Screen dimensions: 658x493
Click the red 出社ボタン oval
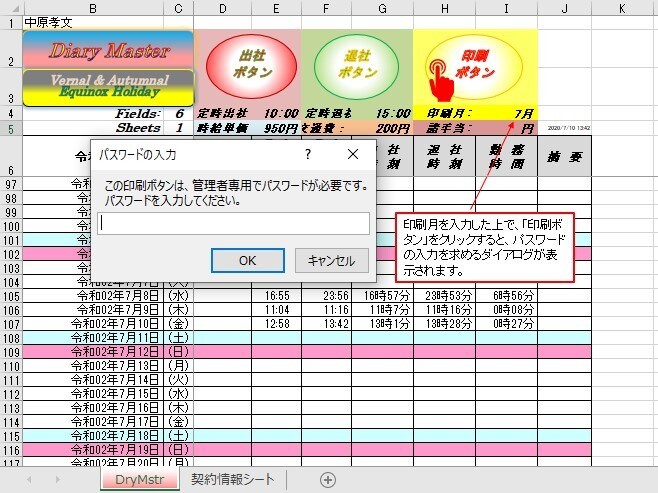[x=251, y=66]
